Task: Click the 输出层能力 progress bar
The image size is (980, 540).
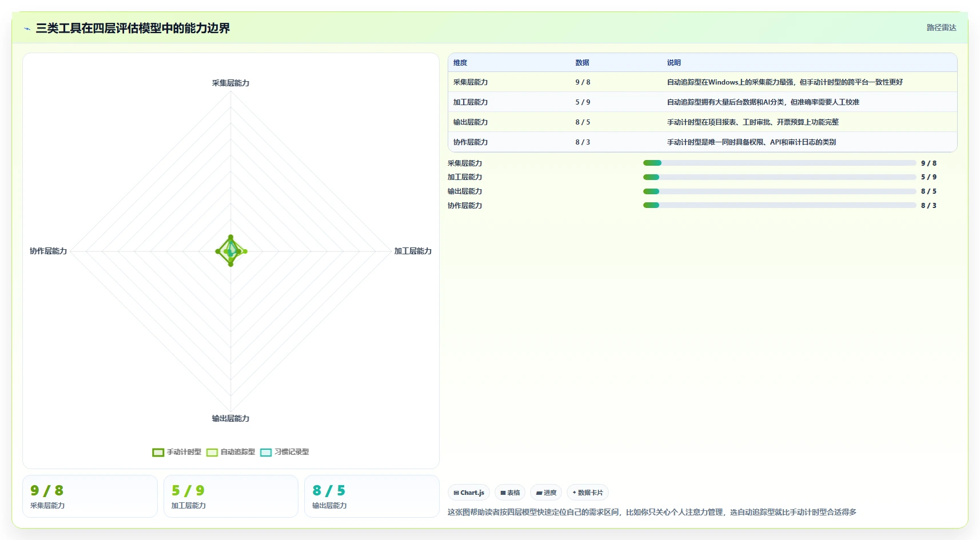Action: tap(780, 191)
